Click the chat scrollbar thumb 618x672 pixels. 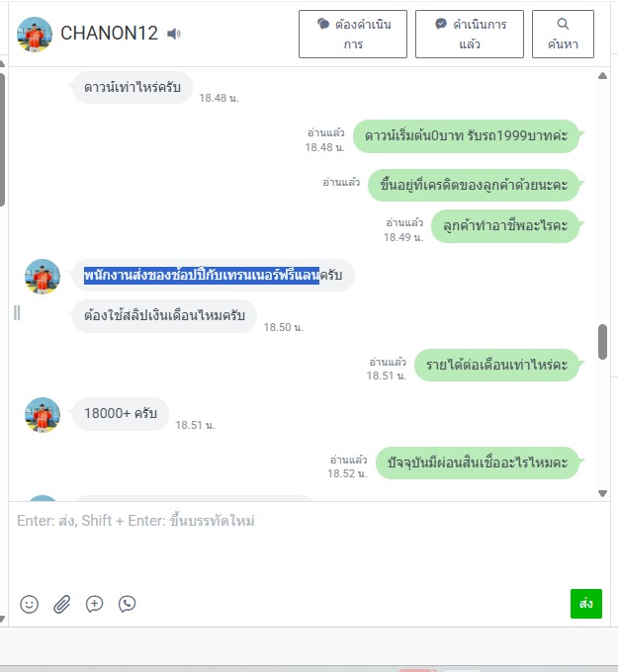[602, 342]
